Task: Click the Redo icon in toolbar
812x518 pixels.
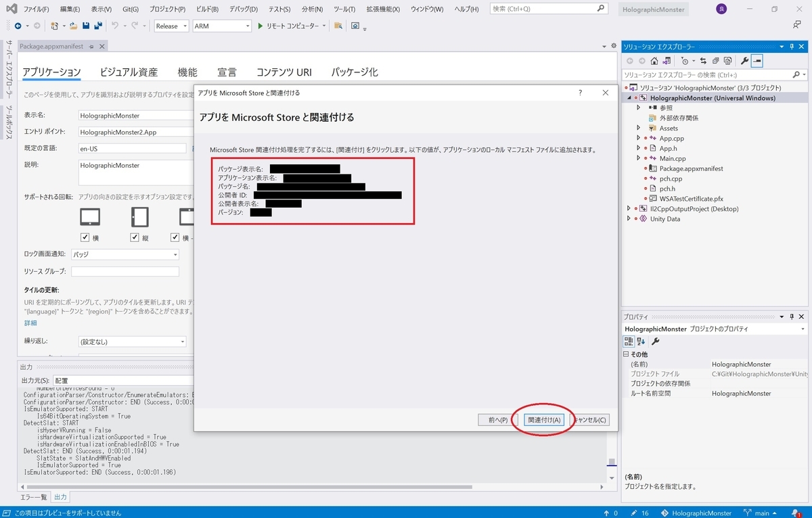Action: pyautogui.click(x=135, y=26)
